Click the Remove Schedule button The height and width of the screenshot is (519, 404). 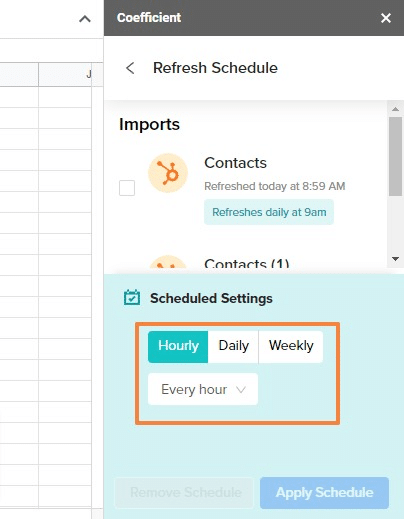[185, 493]
